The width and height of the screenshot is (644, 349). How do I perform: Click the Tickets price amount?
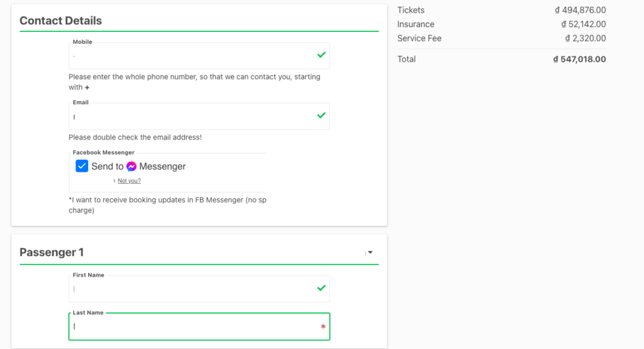(580, 10)
